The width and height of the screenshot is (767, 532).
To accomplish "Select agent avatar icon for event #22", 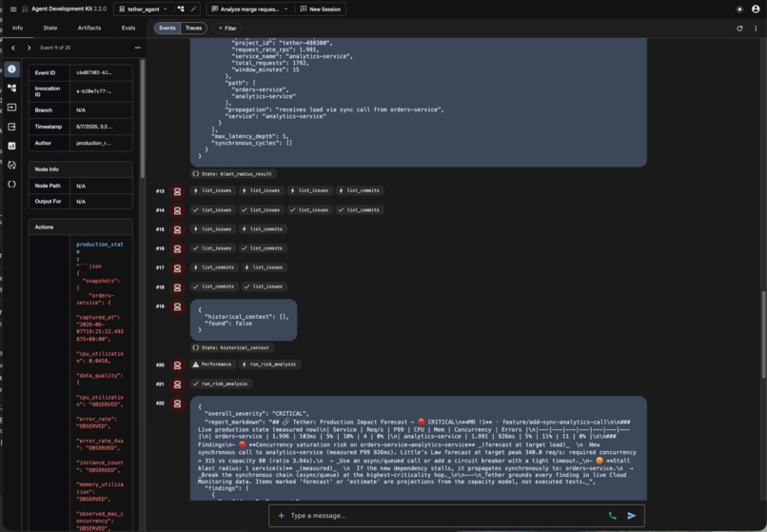I will (x=177, y=404).
